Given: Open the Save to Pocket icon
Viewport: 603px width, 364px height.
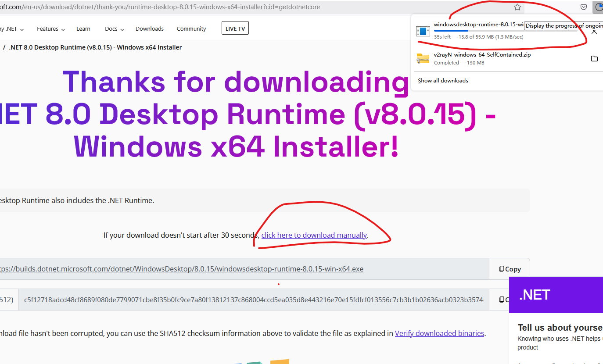Looking at the screenshot, I should point(584,7).
